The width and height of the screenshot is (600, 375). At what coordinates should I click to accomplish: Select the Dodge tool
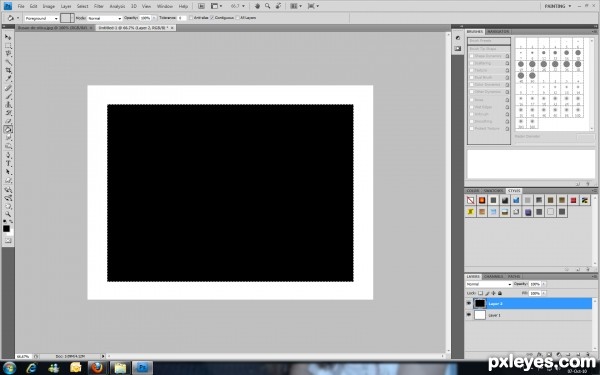(x=8, y=146)
